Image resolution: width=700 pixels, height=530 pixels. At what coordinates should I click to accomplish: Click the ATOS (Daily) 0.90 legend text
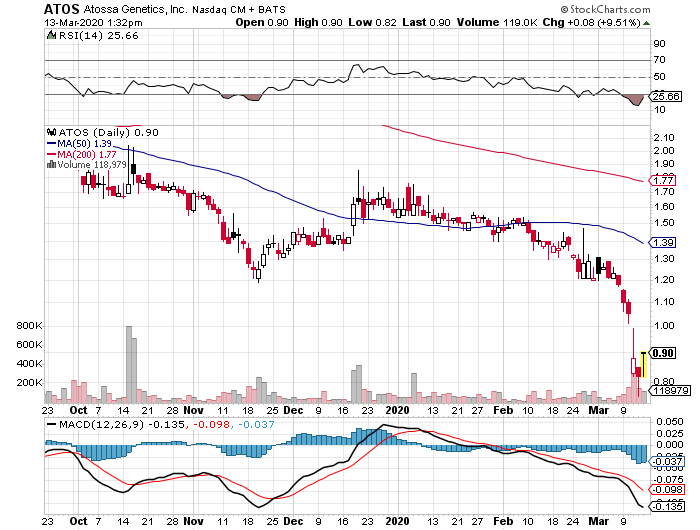pos(108,133)
